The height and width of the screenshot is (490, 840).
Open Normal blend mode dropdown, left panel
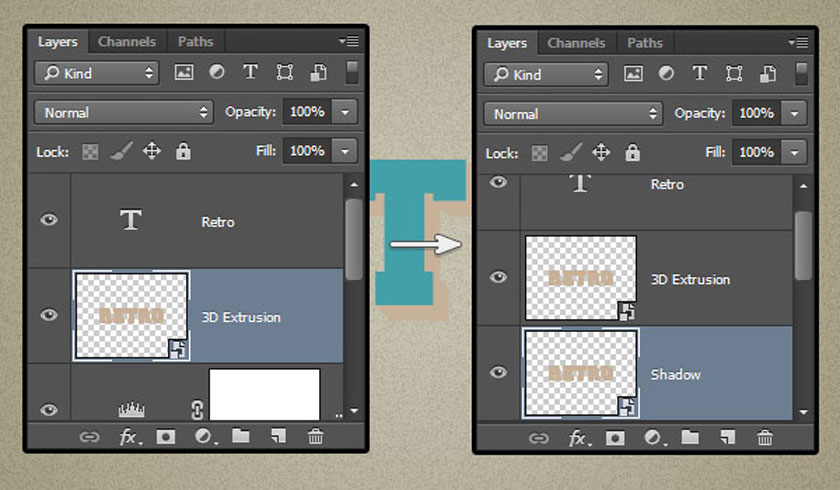124,112
